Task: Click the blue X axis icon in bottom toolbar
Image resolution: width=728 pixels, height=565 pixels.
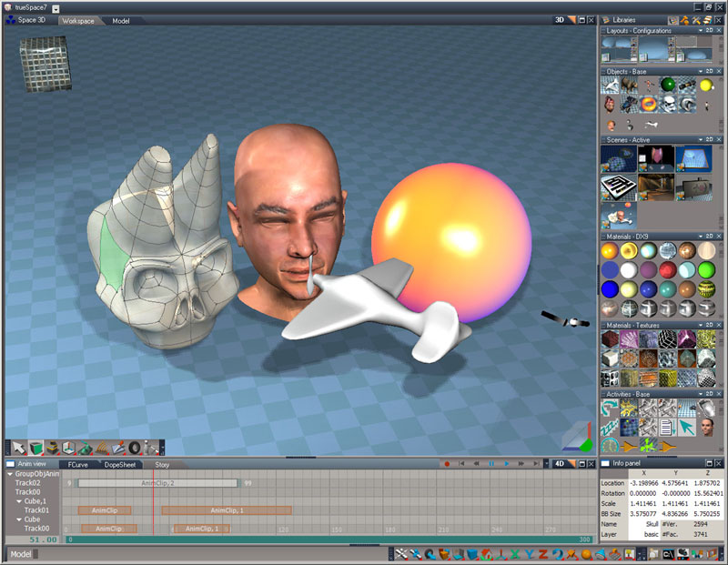Action: coord(515,554)
